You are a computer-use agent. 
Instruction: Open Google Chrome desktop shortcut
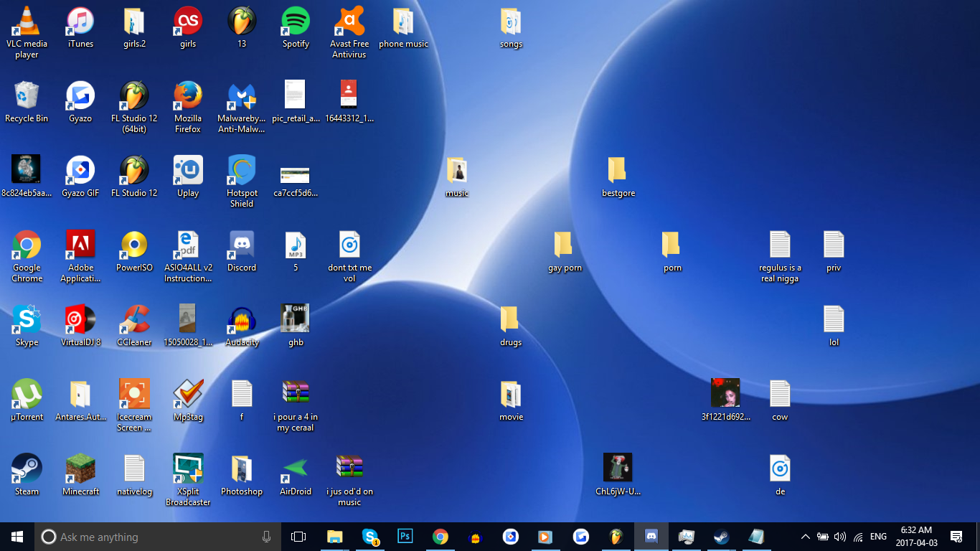click(27, 256)
